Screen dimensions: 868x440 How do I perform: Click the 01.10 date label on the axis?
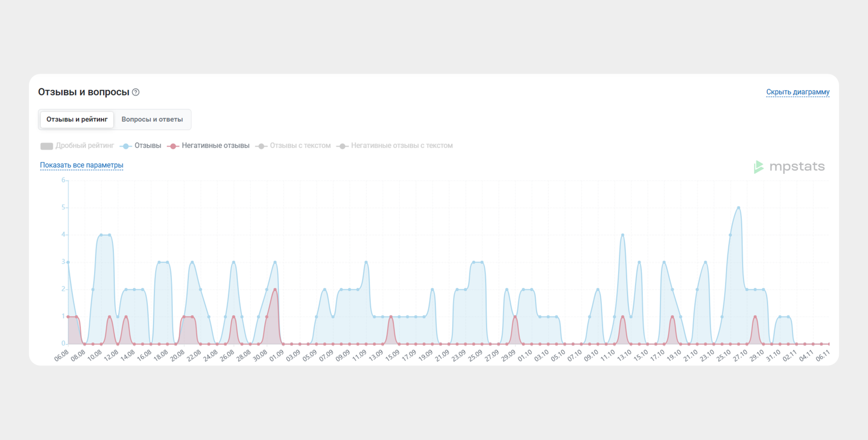click(525, 355)
